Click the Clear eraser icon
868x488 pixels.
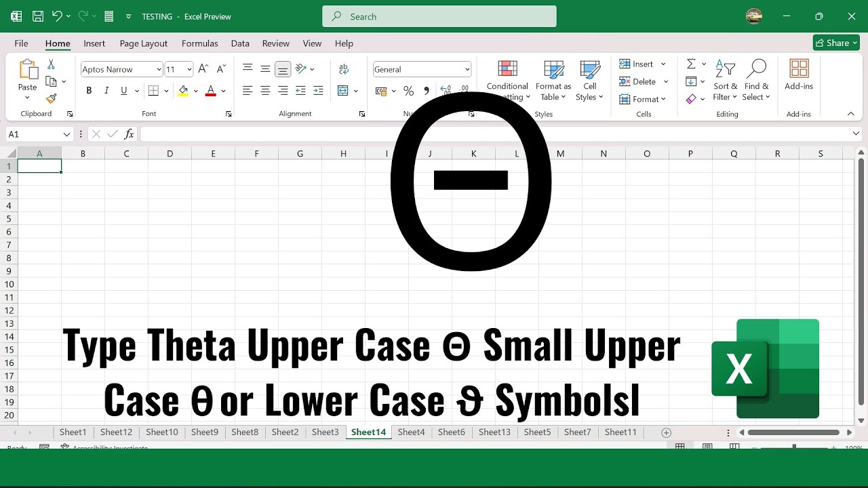[x=691, y=99]
